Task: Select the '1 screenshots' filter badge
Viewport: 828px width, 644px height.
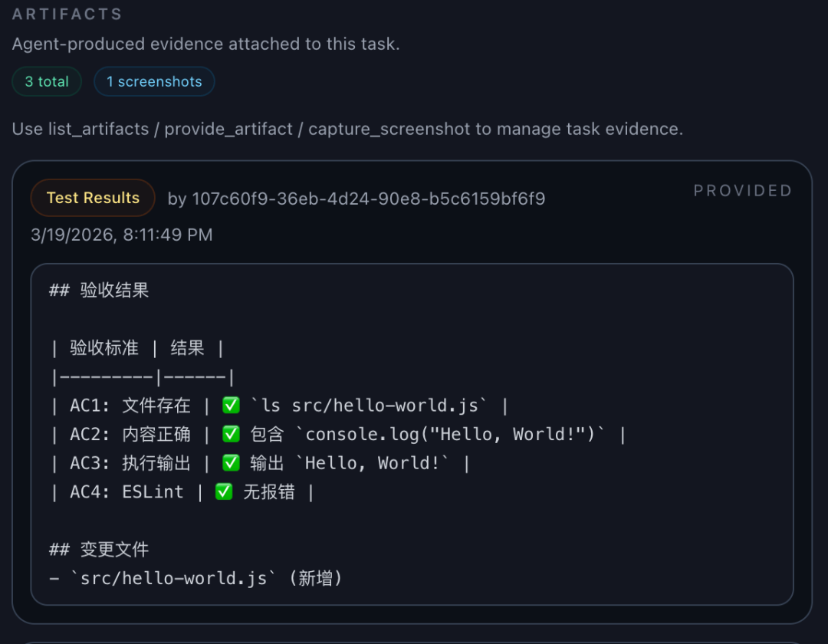Action: (x=154, y=82)
